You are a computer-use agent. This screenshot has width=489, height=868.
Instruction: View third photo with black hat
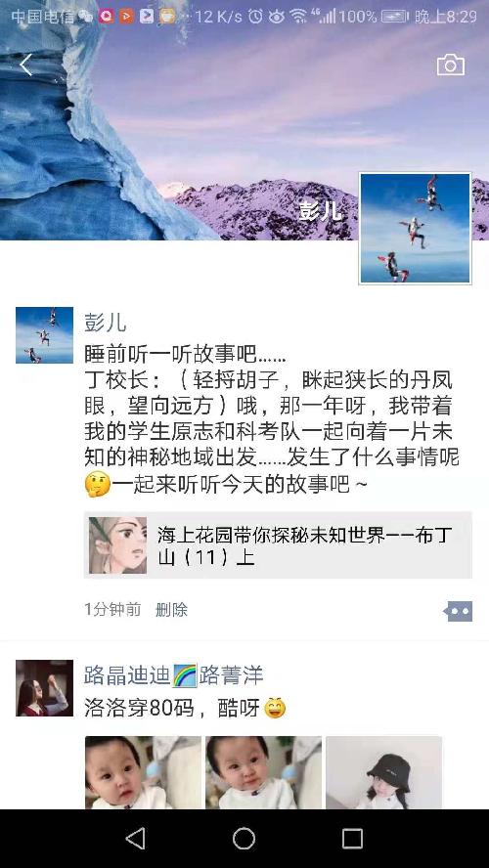pyautogui.click(x=383, y=773)
